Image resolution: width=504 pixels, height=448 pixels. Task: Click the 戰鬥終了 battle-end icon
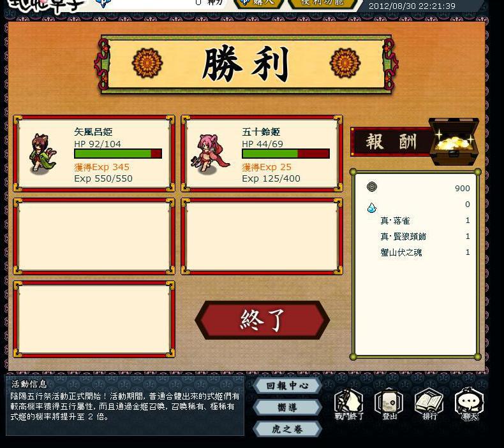click(x=349, y=404)
